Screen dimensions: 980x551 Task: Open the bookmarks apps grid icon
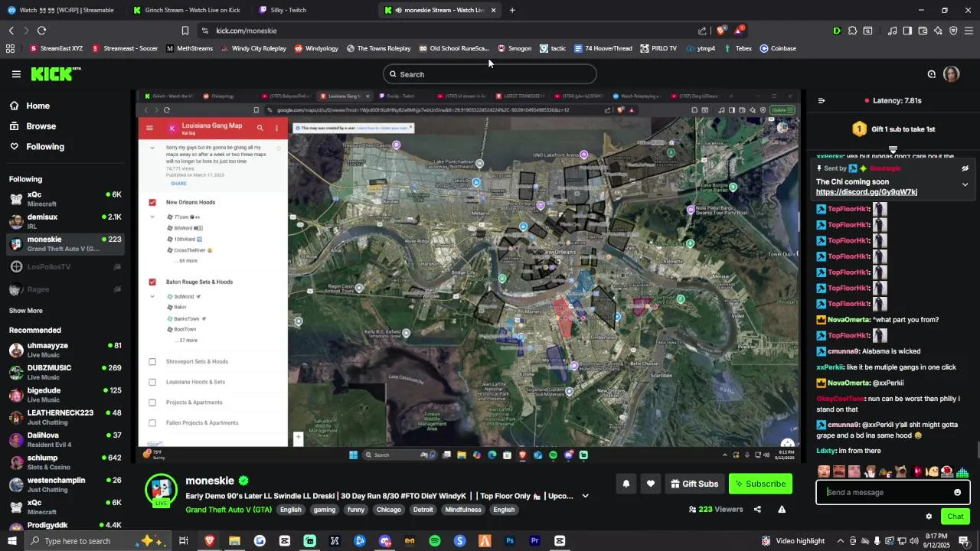10,48
